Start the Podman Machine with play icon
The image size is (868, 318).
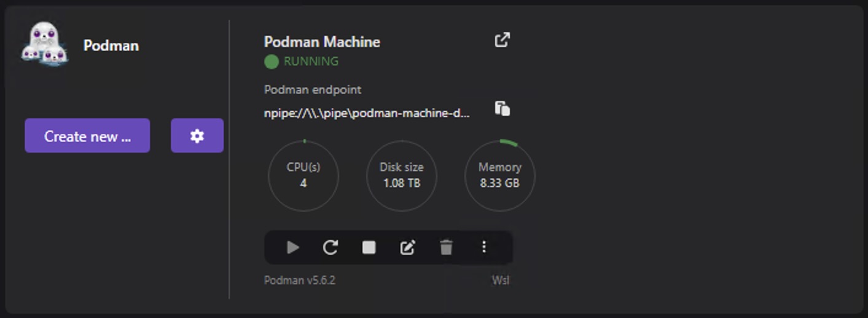293,247
